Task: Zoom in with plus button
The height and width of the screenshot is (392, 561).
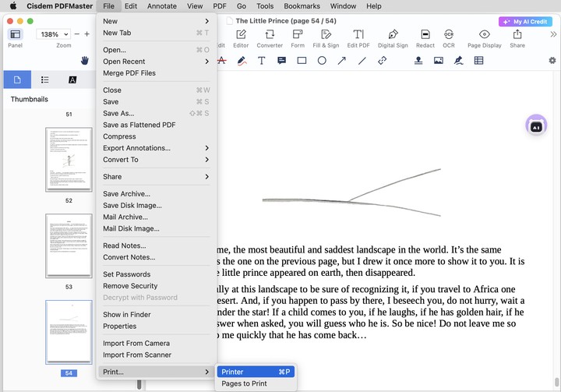Action: [x=87, y=34]
